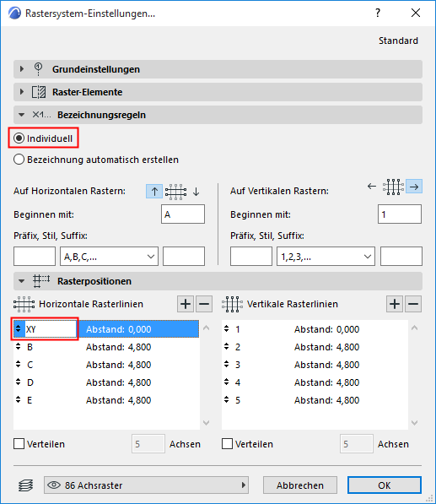Click vertical Achsen count field

coord(357,444)
